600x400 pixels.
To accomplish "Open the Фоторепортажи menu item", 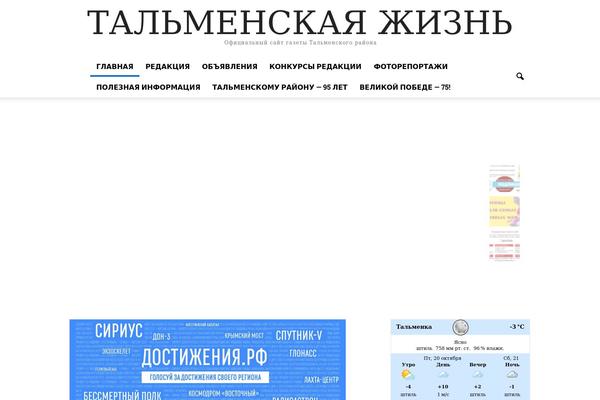I will [411, 67].
